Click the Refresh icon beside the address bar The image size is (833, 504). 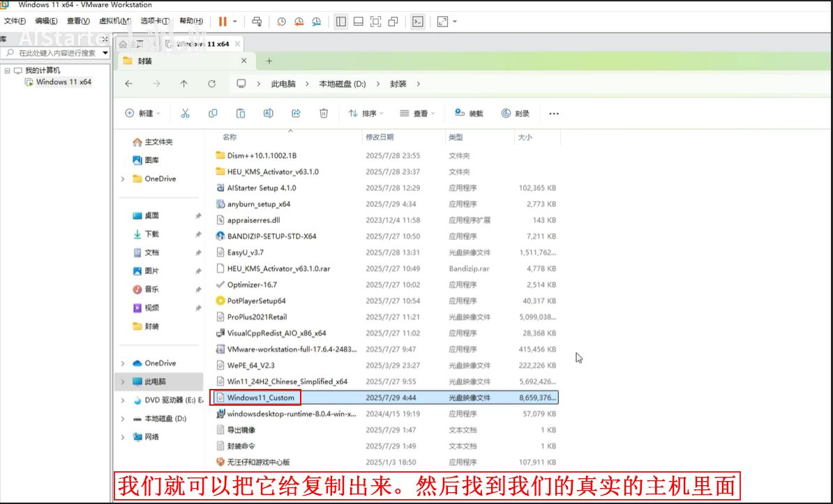(211, 84)
